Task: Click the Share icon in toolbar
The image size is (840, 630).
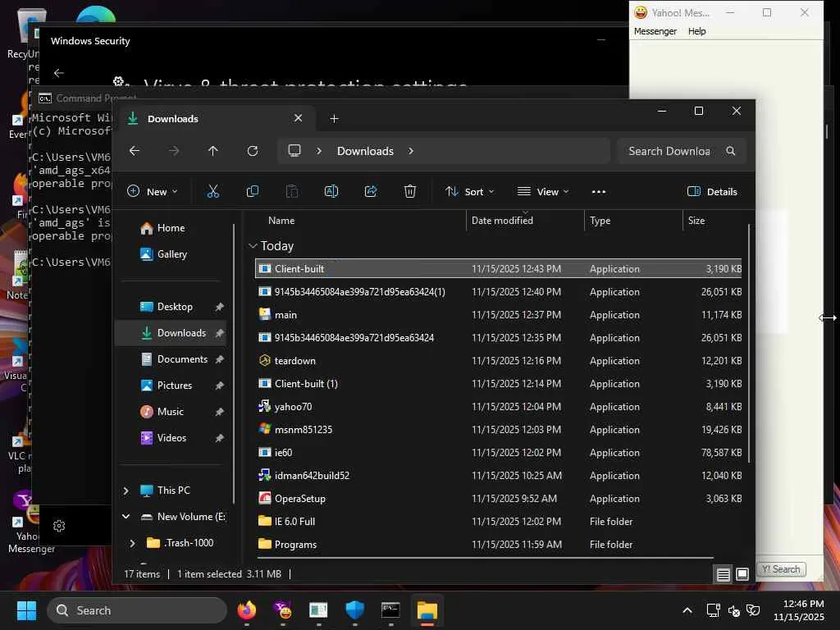Action: point(371,191)
